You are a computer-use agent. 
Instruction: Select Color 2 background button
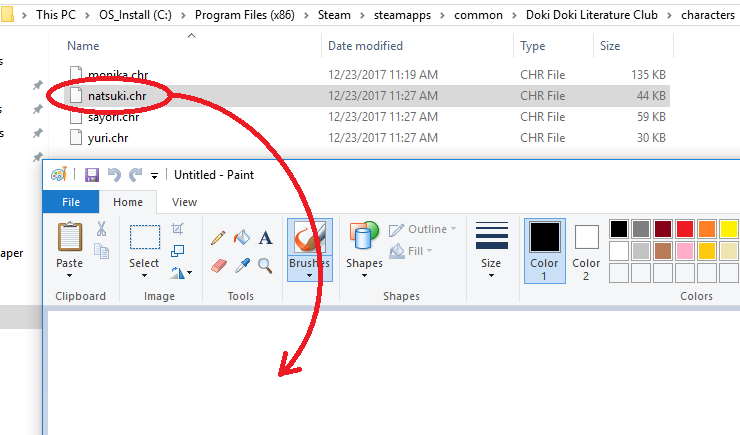586,251
